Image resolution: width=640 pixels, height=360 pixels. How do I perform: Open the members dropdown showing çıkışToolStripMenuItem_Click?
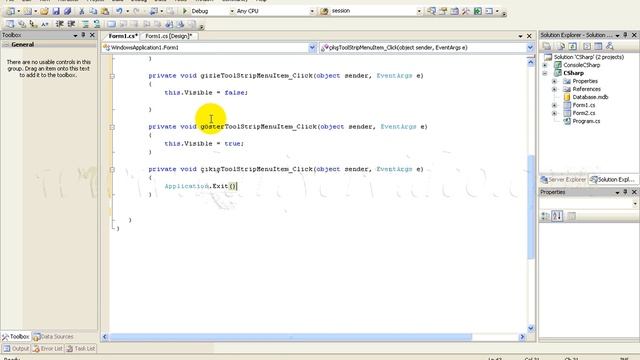(x=530, y=48)
